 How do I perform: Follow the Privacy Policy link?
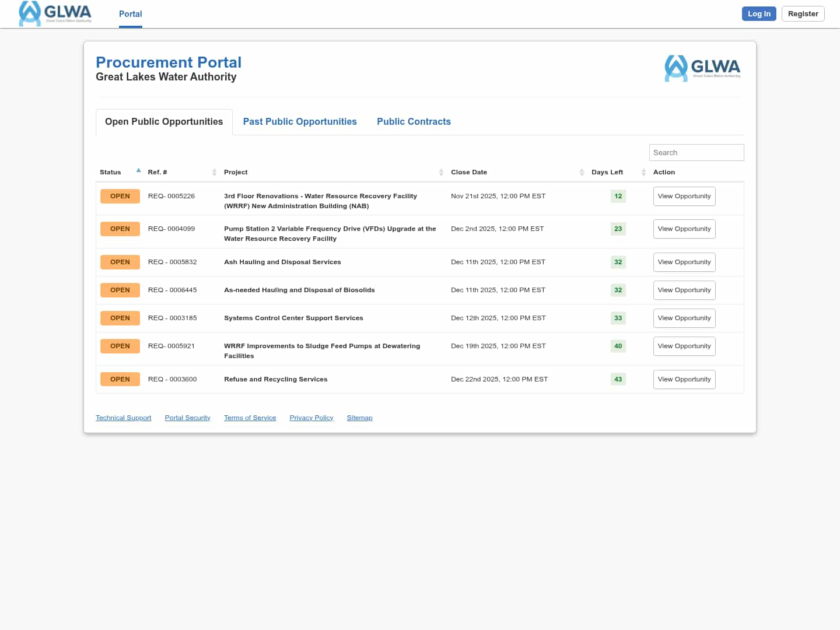pyautogui.click(x=311, y=418)
